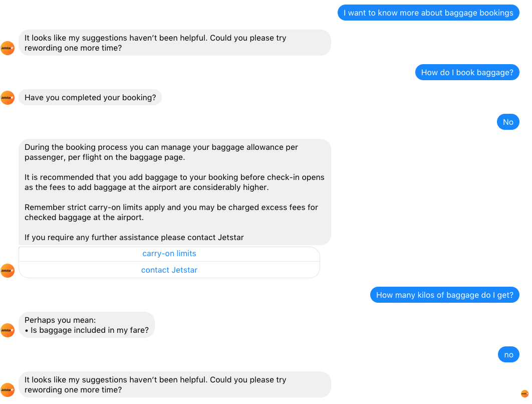
Task: Click the lowercase 'no' sent message bubble
Action: click(x=508, y=354)
